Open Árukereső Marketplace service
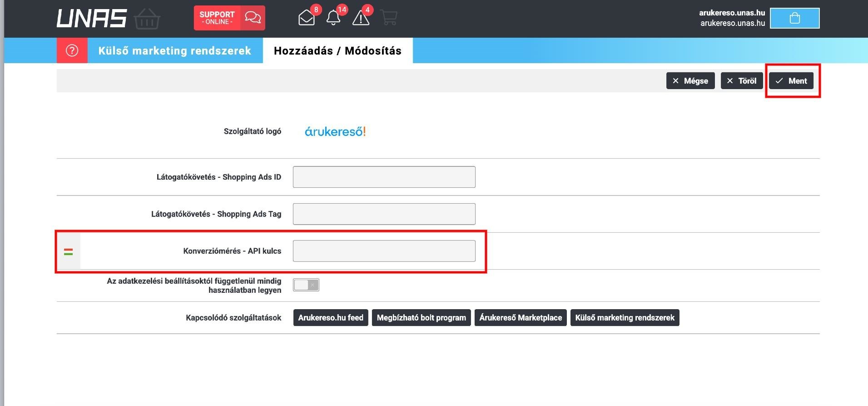 point(521,318)
